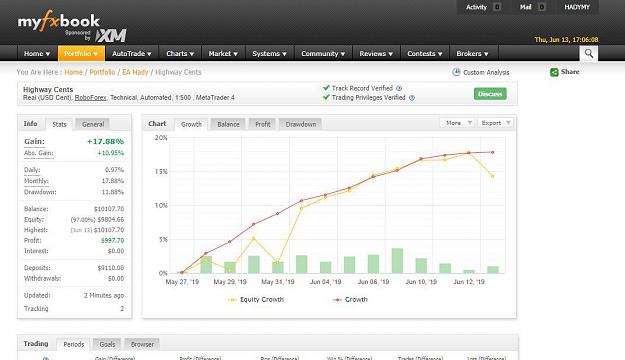
Task: Open the Contests menu
Action: (425, 53)
